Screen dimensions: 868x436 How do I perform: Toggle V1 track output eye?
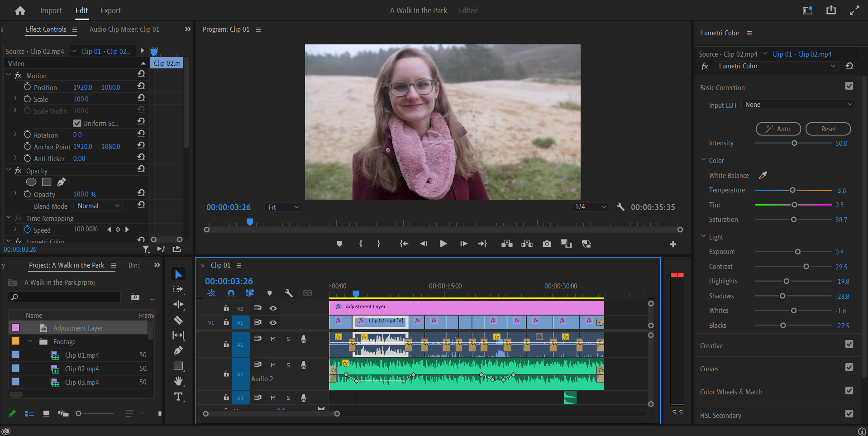tap(273, 322)
